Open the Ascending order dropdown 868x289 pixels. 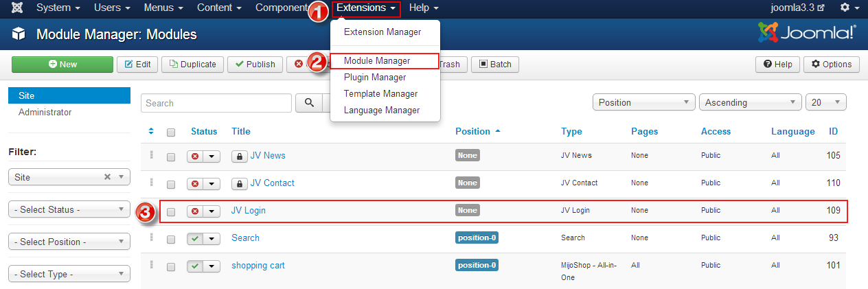750,102
